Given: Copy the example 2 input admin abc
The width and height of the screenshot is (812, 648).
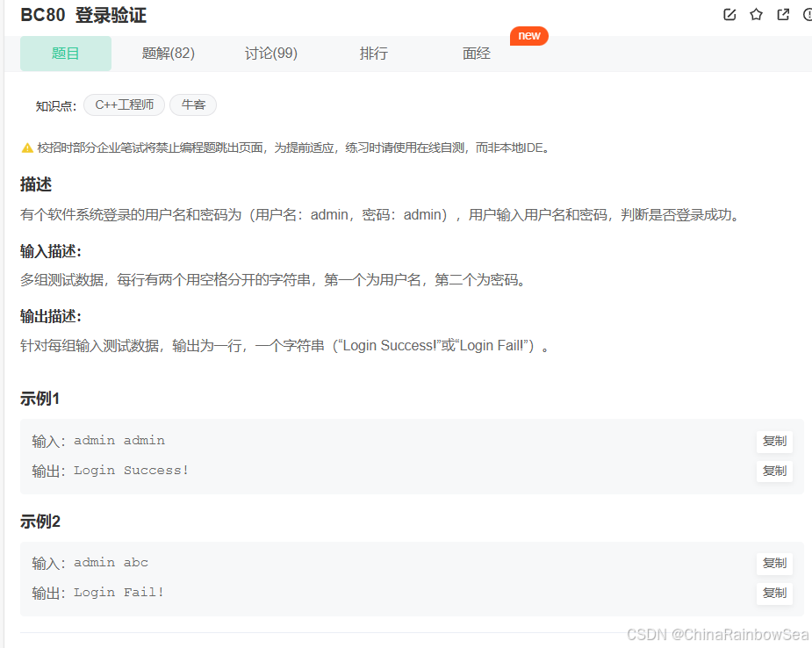Looking at the screenshot, I should coord(775,564).
